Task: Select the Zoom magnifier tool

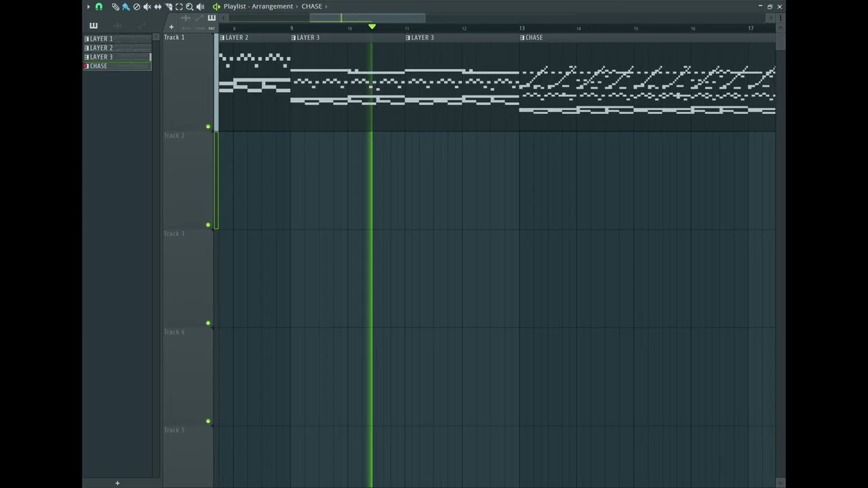Action: coord(189,6)
